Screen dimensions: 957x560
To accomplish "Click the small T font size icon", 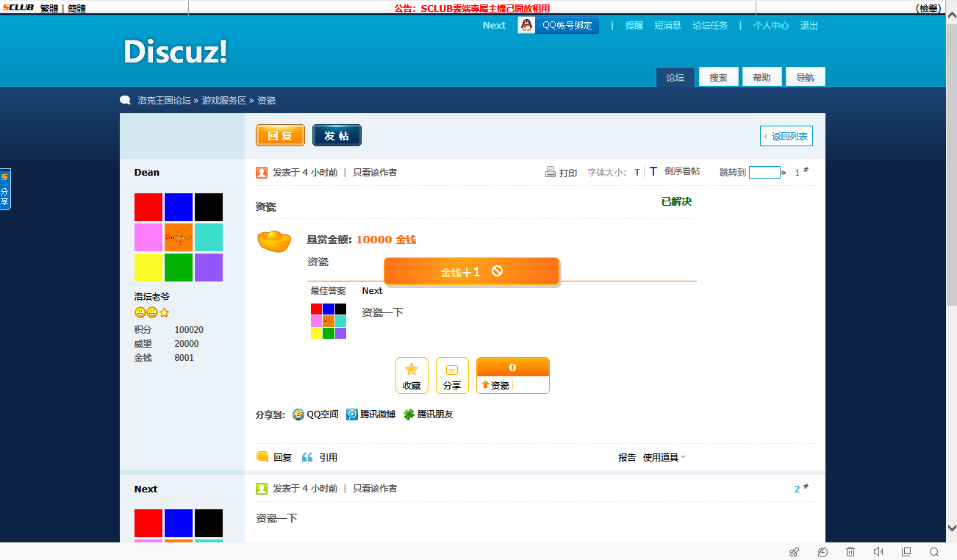I will tap(637, 173).
